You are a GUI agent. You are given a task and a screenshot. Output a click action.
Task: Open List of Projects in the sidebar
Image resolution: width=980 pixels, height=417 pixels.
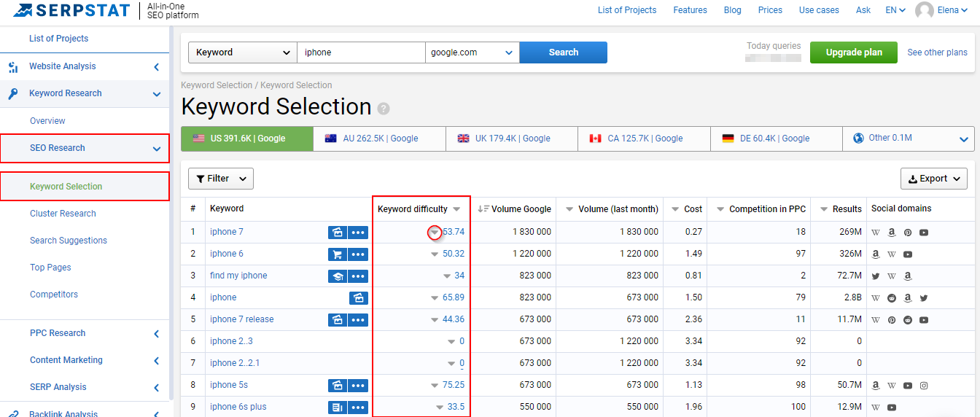58,39
